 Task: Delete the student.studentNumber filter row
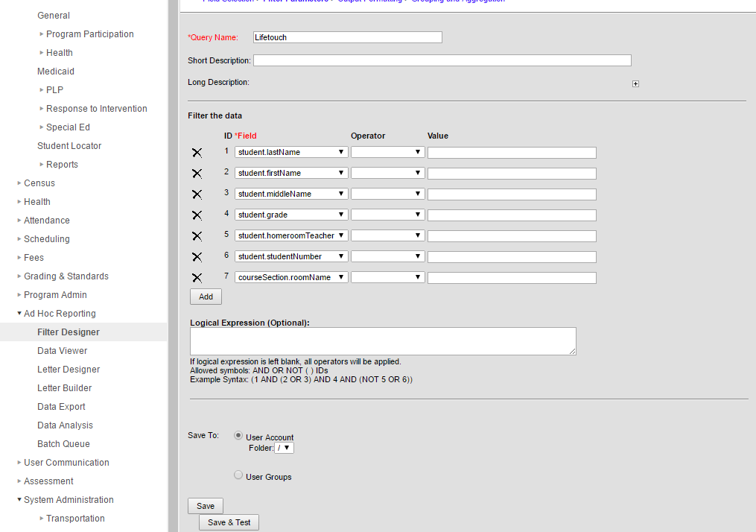click(197, 256)
